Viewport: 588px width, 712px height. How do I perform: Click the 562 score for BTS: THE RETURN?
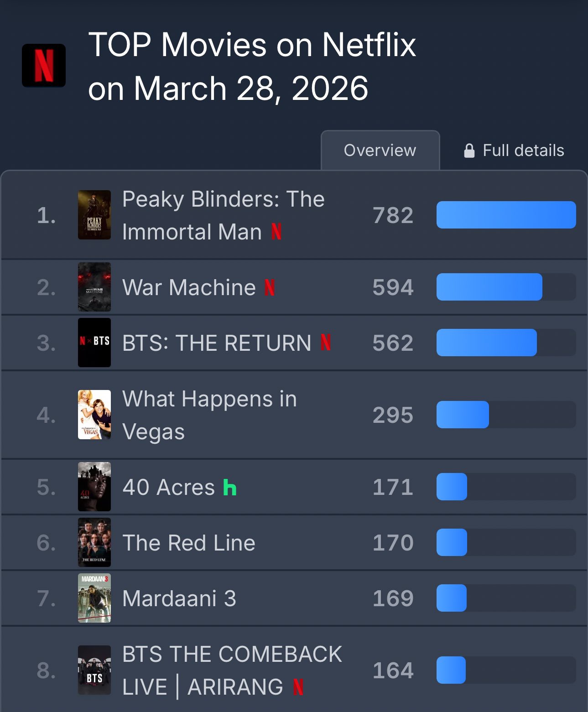[x=393, y=343]
